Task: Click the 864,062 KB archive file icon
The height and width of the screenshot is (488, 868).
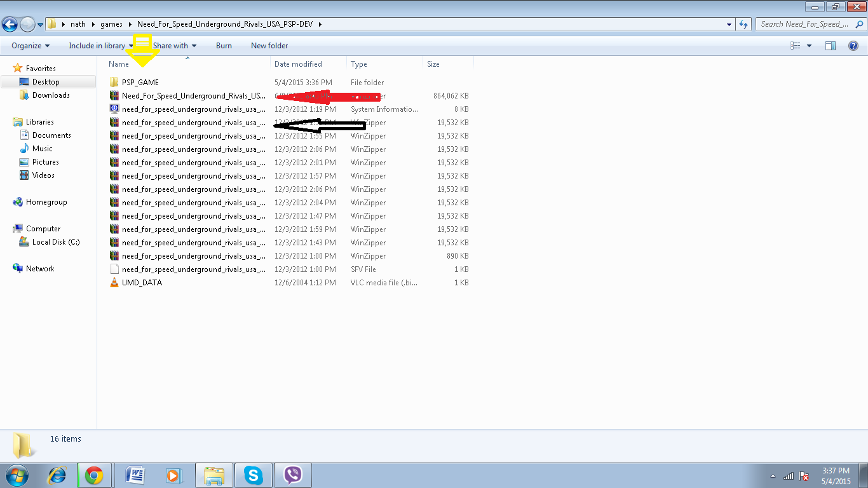Action: click(x=114, y=96)
